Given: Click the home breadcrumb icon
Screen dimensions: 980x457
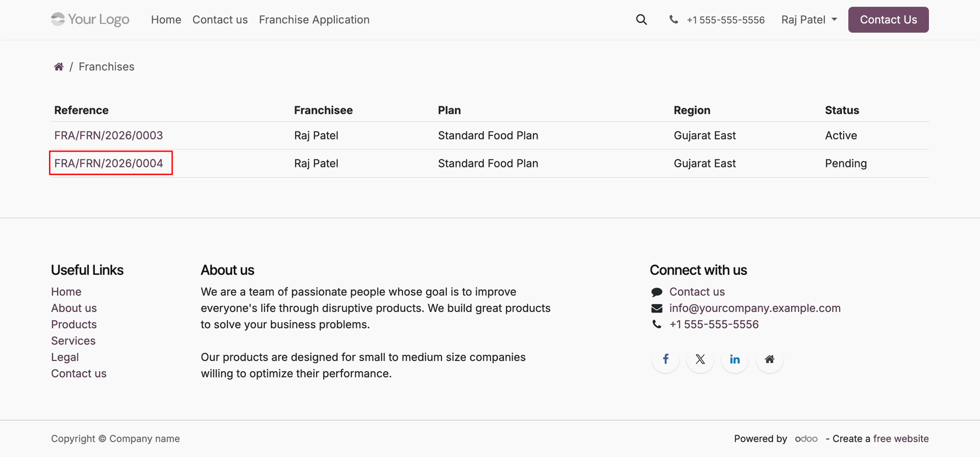Looking at the screenshot, I should [x=59, y=67].
